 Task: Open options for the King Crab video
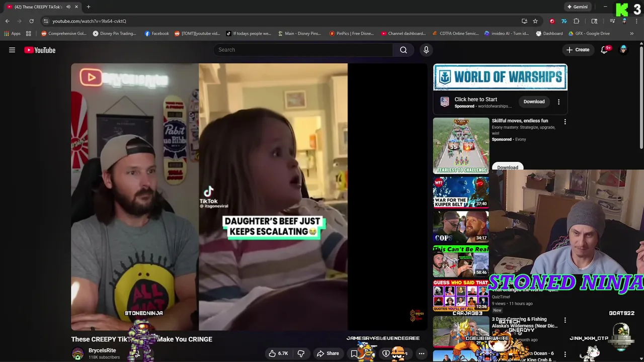point(565,354)
